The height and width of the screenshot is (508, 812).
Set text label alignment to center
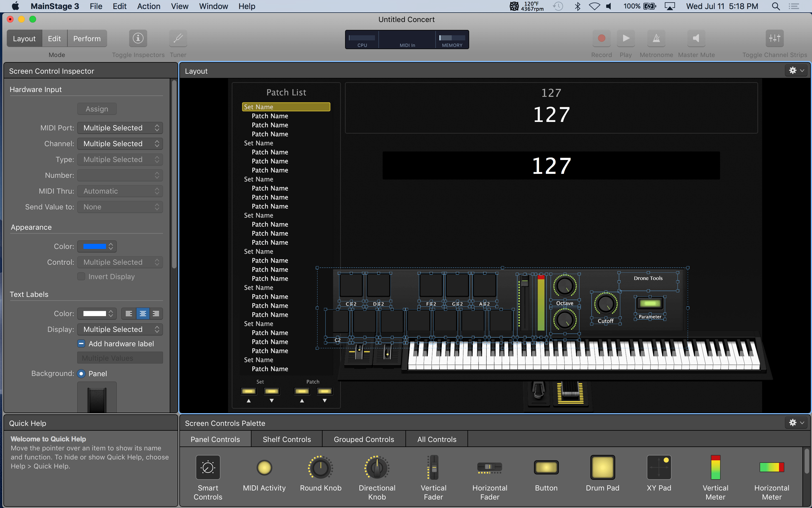coord(143,314)
